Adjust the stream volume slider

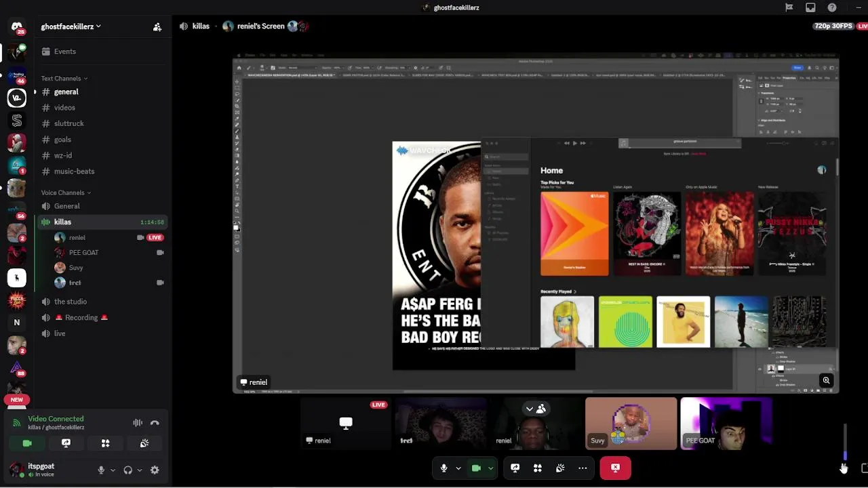pyautogui.click(x=845, y=442)
